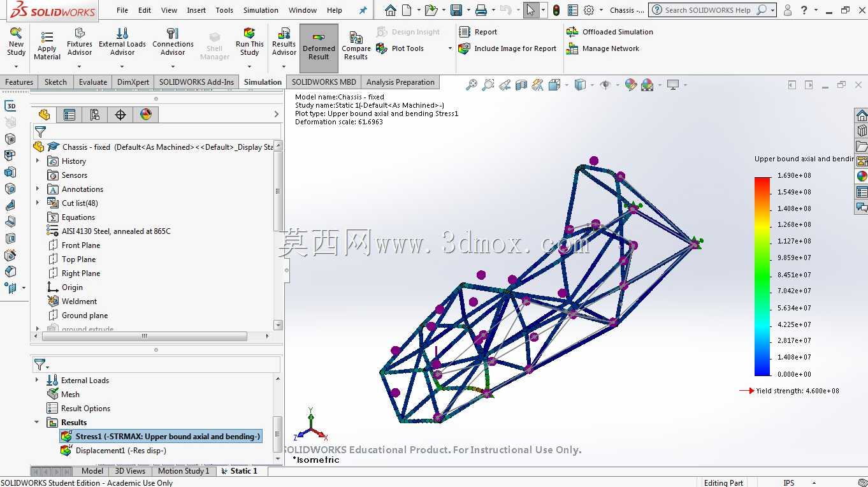The height and width of the screenshot is (487, 868).
Task: Select Stress1 result plot
Action: pyautogui.click(x=161, y=437)
